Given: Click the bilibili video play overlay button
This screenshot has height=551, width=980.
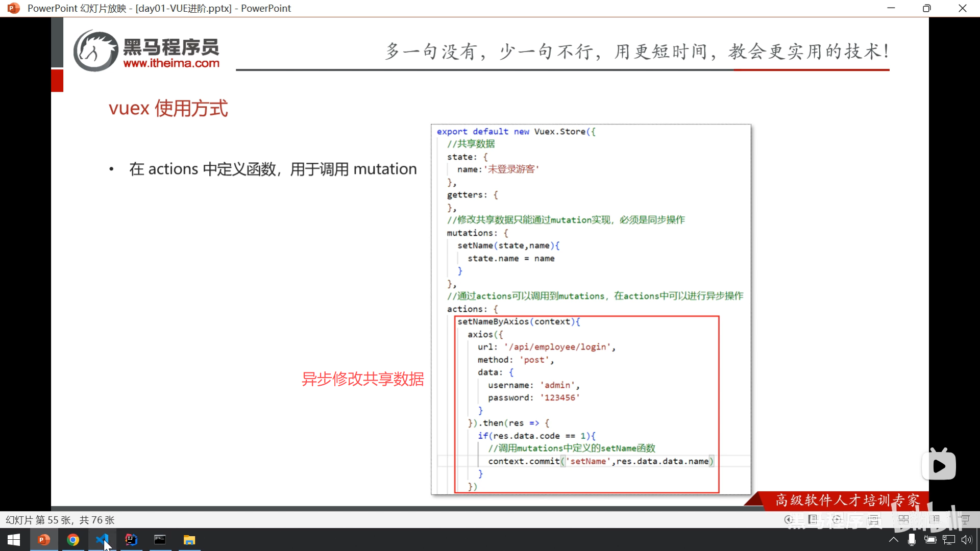Looking at the screenshot, I should tap(939, 465).
